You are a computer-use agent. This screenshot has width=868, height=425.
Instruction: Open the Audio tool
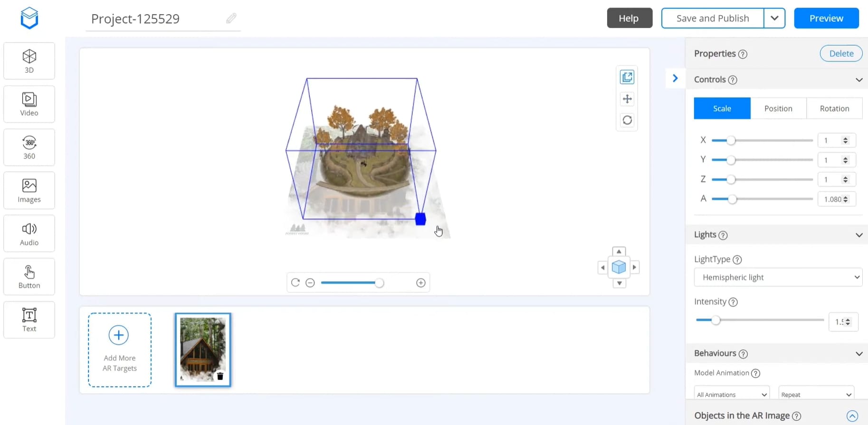(x=29, y=233)
